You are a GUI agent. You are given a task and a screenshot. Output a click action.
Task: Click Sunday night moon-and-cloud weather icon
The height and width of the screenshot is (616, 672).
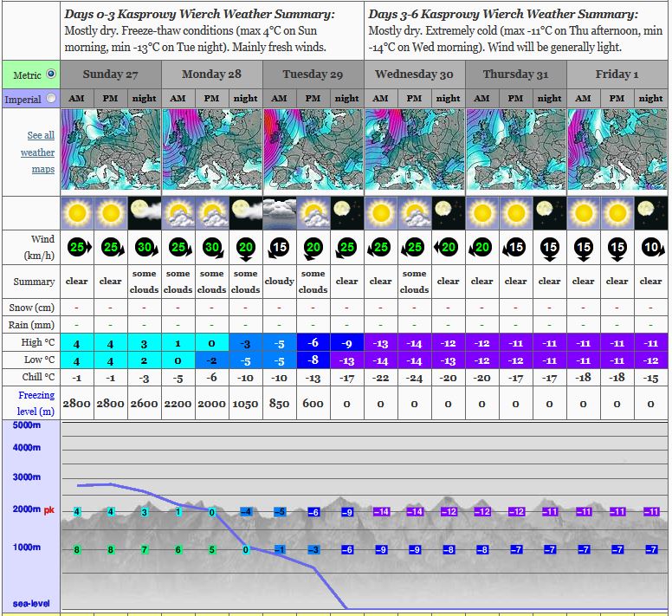tap(144, 212)
